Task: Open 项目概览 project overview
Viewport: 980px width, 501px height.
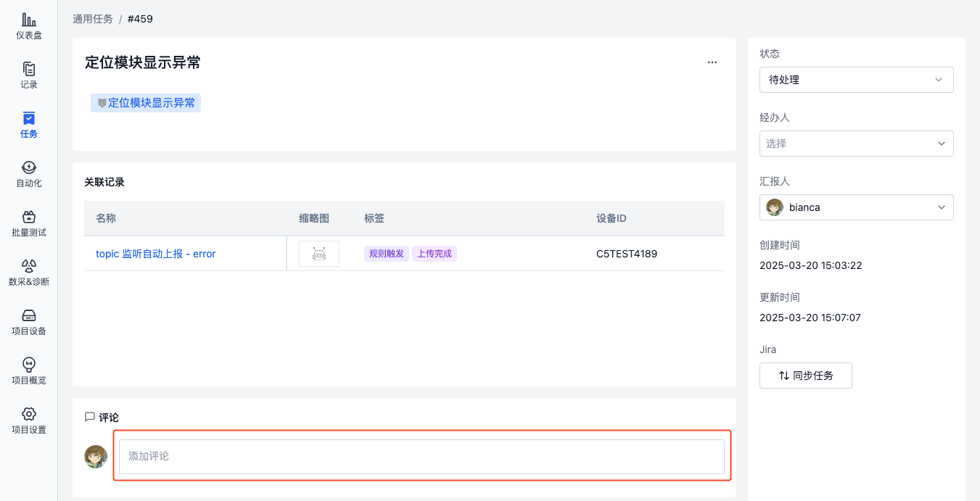Action: point(29,371)
